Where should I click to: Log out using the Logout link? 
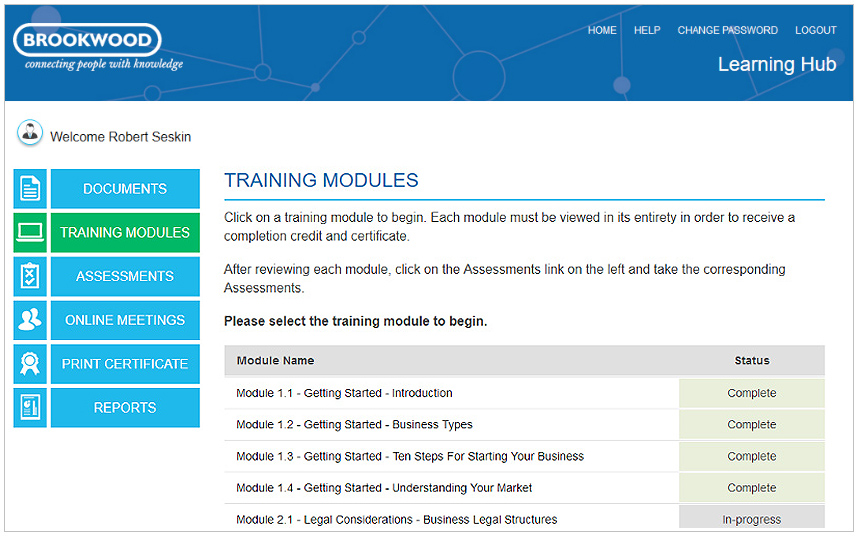pyautogui.click(x=815, y=30)
